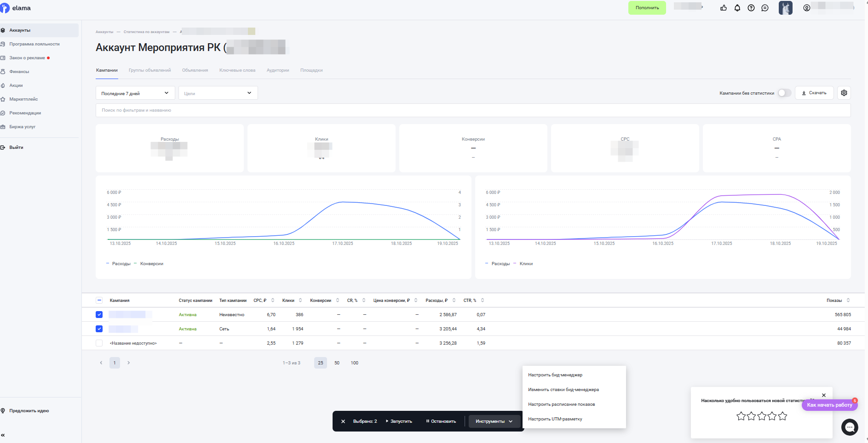Check the '<Название недоступно>' row checkbox

tap(99, 343)
